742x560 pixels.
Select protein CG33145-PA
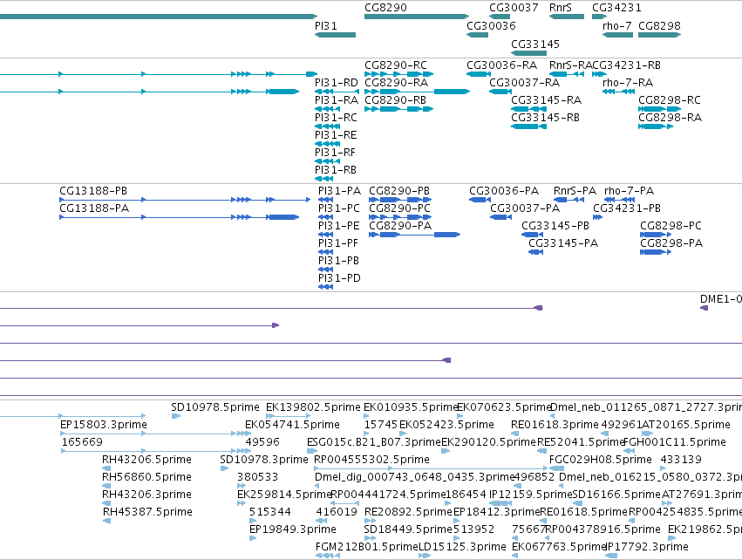[535, 252]
